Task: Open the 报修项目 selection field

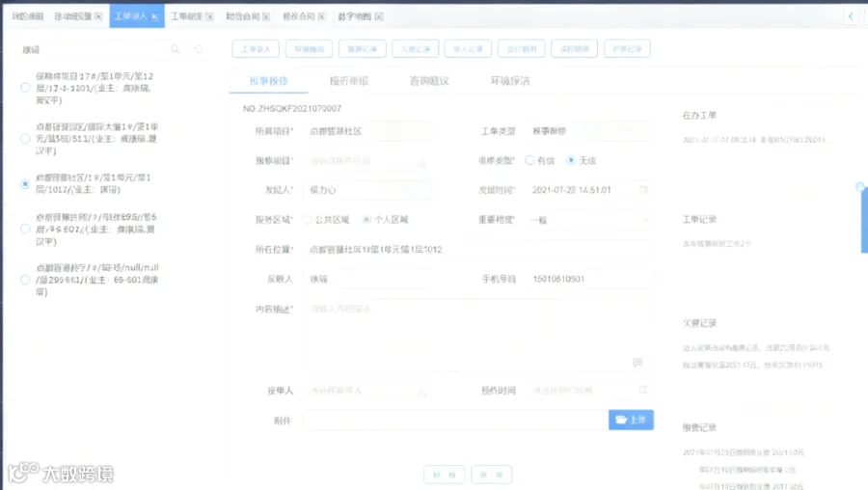Action: coord(367,160)
